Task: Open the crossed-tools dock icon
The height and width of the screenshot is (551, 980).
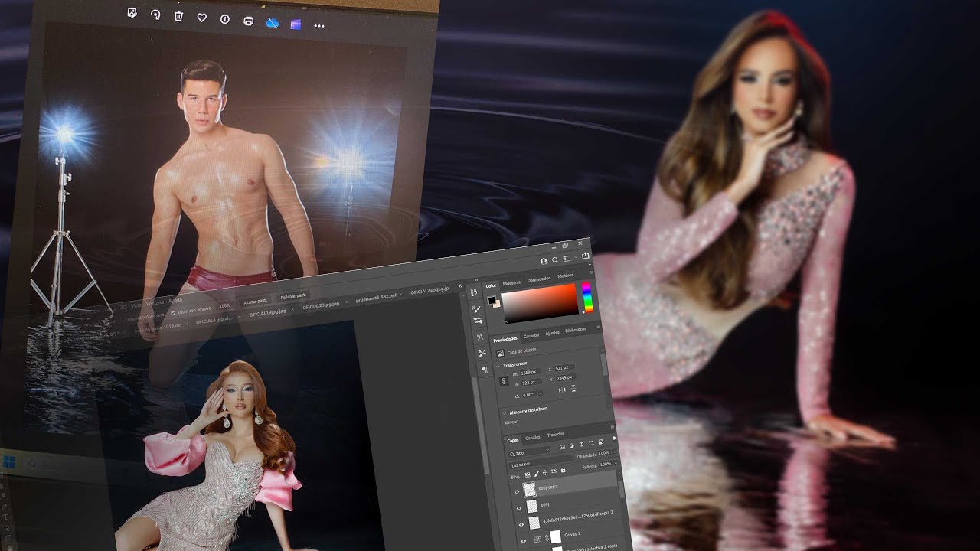Action: (x=482, y=353)
